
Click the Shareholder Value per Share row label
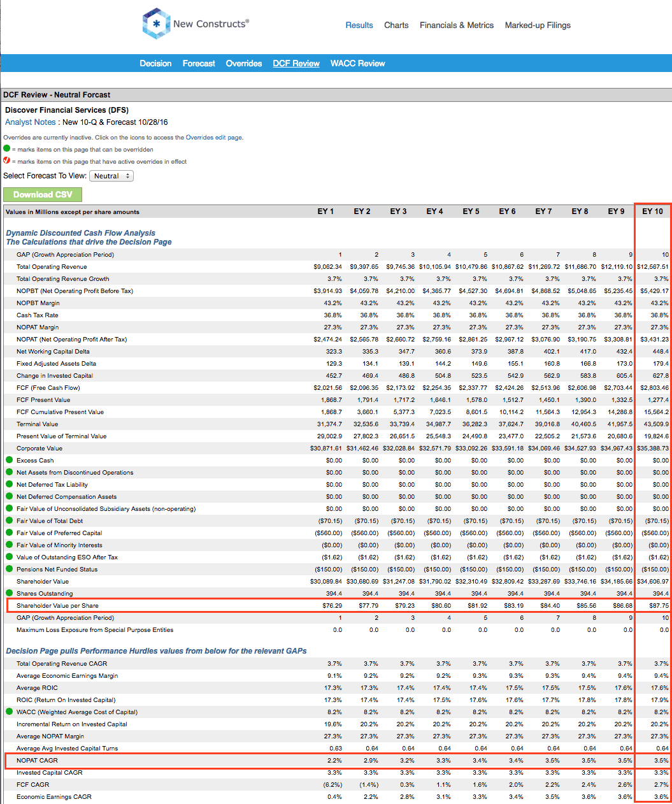pos(57,605)
